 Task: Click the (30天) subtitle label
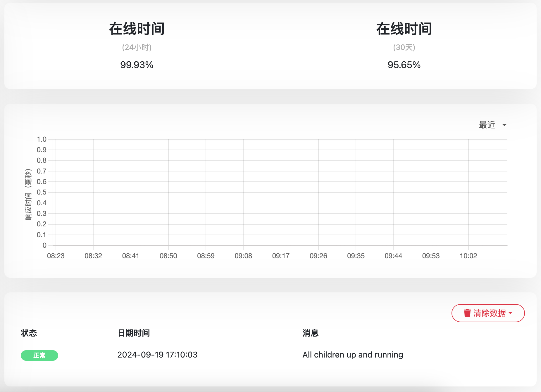tap(404, 47)
